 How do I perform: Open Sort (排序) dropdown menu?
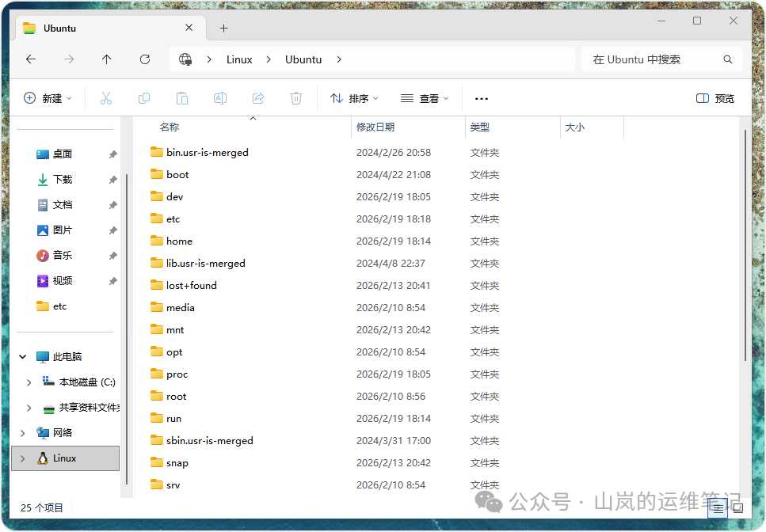pyautogui.click(x=354, y=99)
